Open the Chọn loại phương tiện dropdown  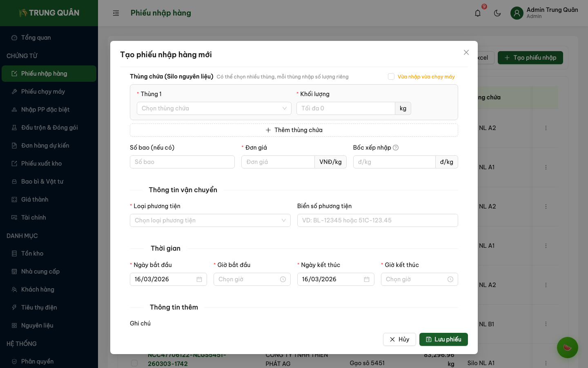click(x=210, y=220)
